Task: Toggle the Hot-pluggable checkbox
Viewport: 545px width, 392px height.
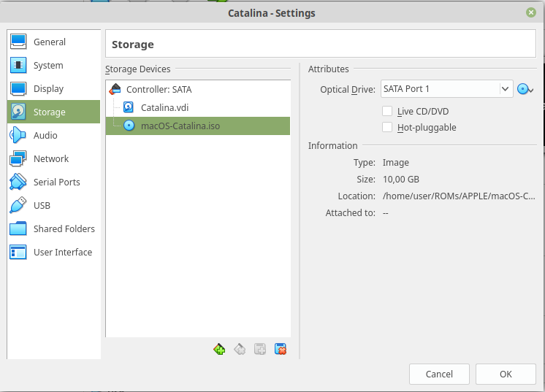Action: 388,127
